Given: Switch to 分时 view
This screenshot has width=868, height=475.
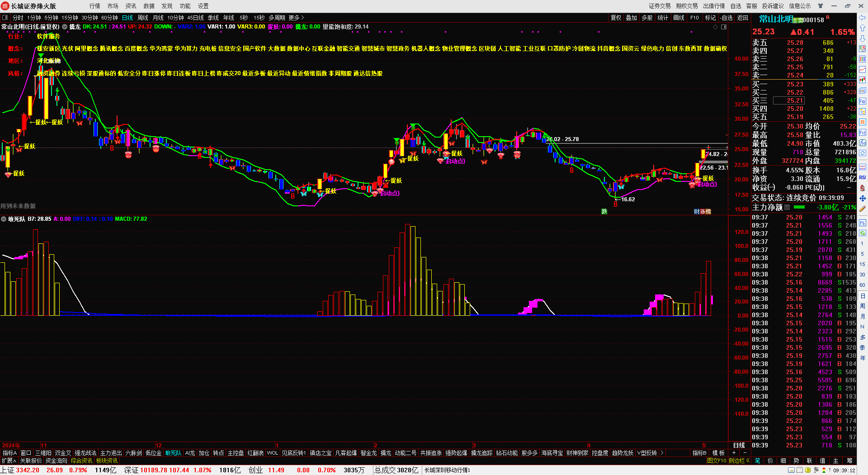Looking at the screenshot, I should tap(18, 18).
